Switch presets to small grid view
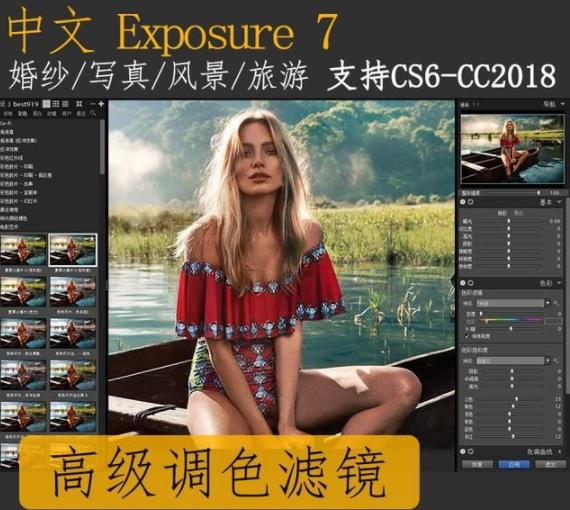 56,104
